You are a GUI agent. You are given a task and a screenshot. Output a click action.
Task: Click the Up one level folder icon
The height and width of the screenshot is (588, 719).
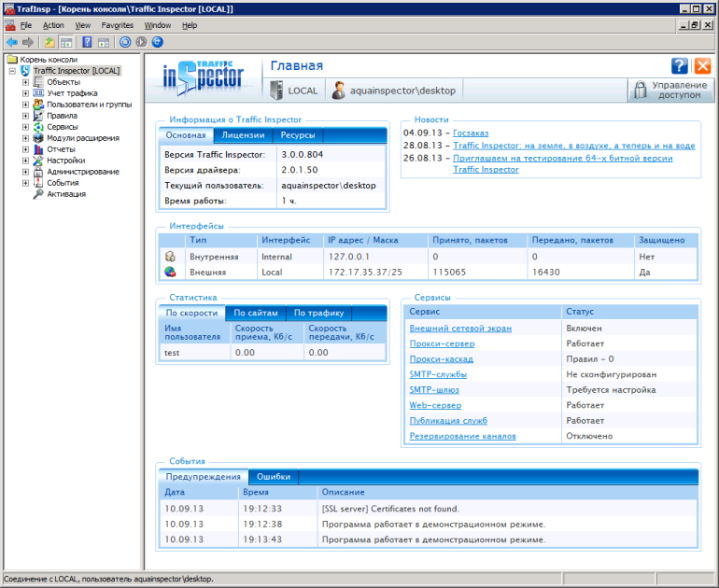[x=49, y=42]
